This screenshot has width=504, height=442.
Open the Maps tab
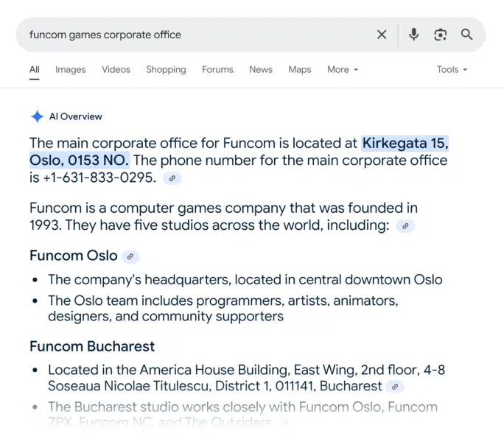point(300,69)
